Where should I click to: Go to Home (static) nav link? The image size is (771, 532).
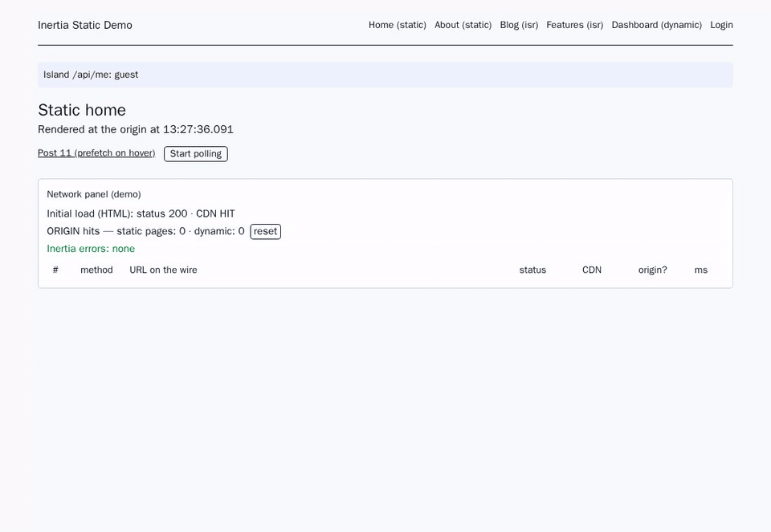click(x=398, y=25)
